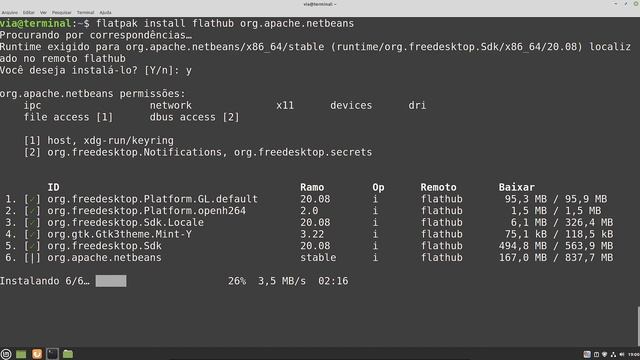Click the 'devices' permission text

pyautogui.click(x=351, y=105)
